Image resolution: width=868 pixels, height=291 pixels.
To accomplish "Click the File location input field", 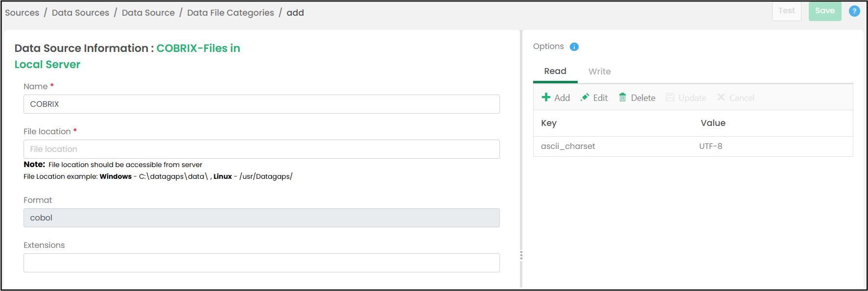I will pos(261,149).
